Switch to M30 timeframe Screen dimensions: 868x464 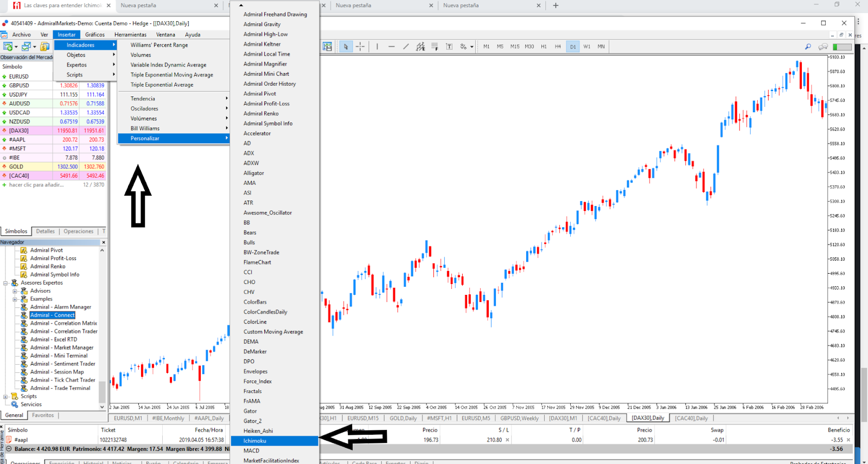(x=529, y=47)
